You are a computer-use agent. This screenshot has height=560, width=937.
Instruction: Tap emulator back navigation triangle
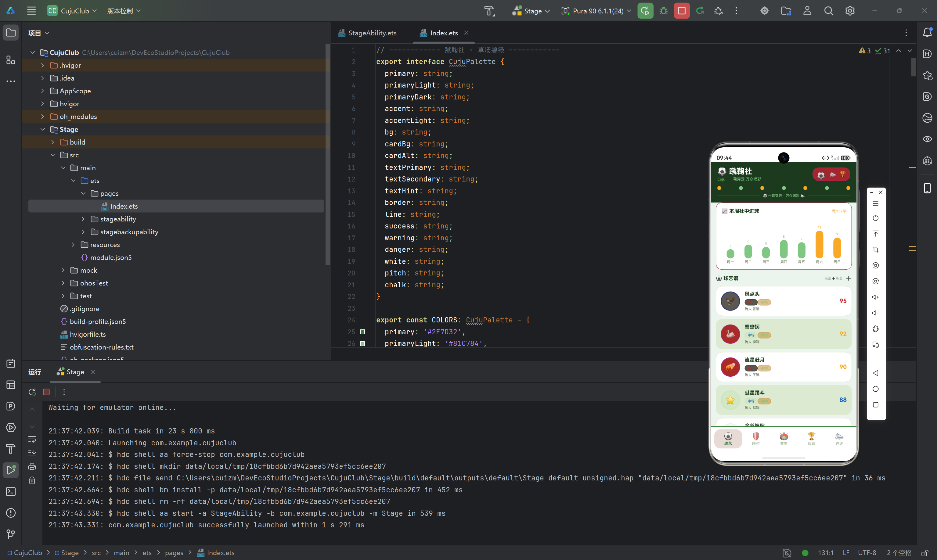tap(875, 373)
